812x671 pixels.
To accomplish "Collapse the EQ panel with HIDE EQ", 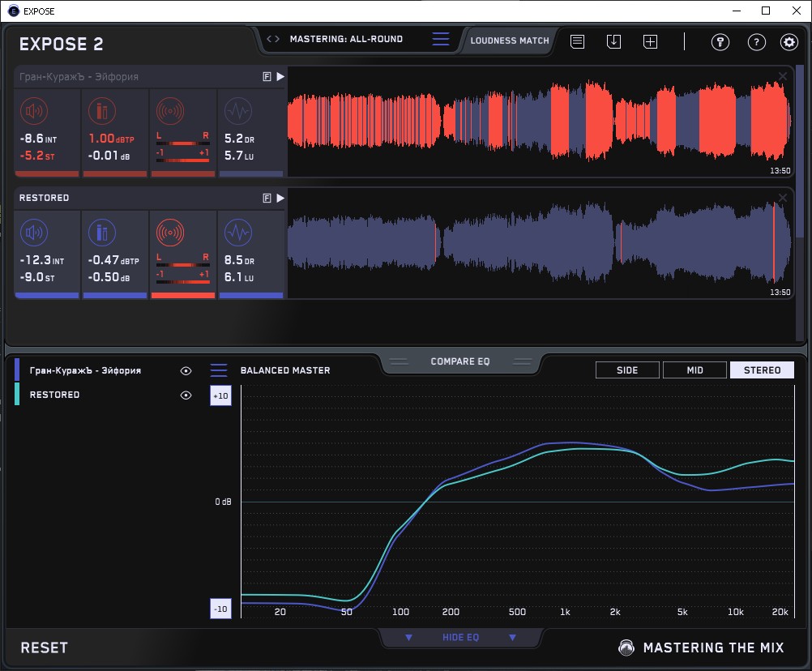I will point(460,637).
